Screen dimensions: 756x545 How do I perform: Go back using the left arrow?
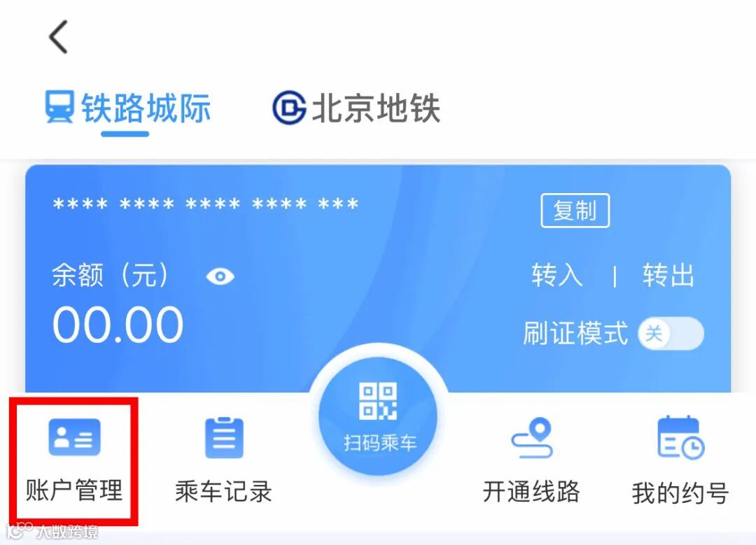tap(58, 36)
